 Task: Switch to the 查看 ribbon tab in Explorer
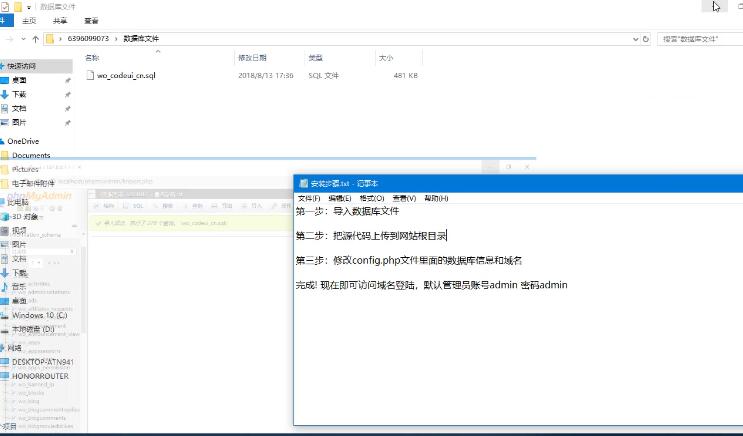point(91,20)
